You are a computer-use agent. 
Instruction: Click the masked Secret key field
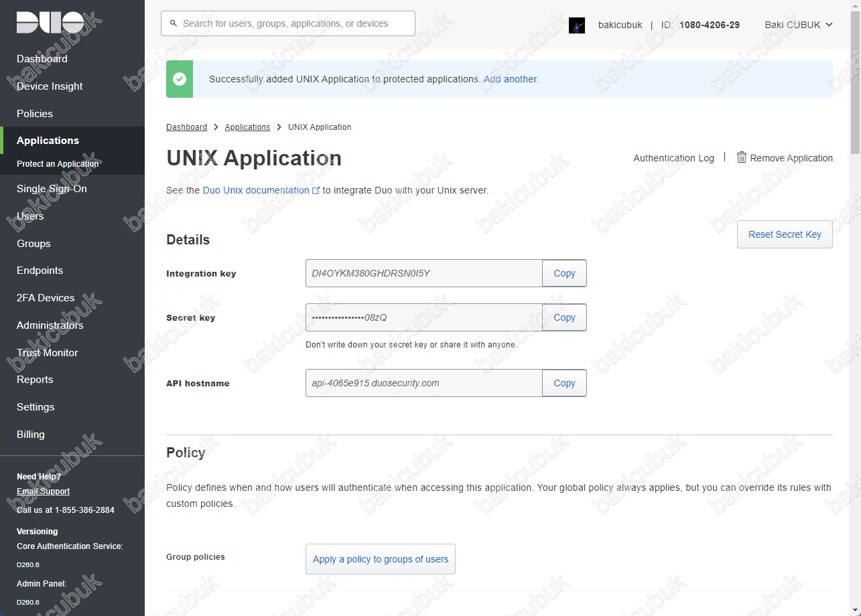point(424,317)
